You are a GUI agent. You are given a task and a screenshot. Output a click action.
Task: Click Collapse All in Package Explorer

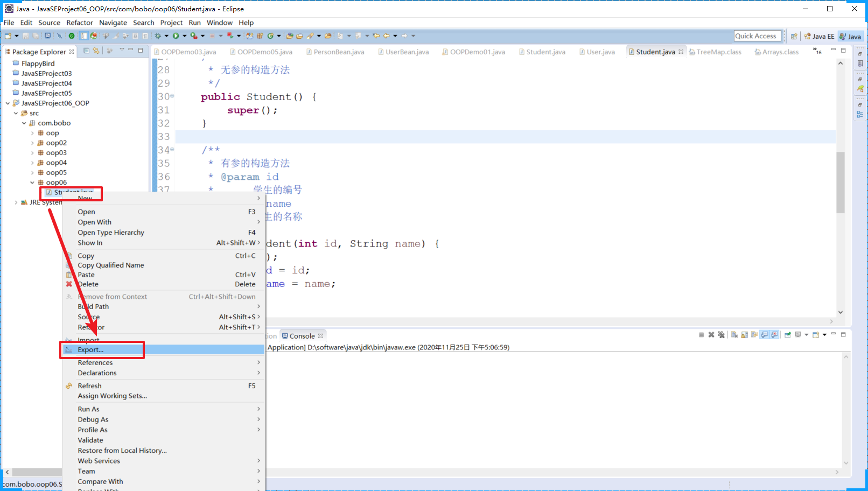[x=86, y=51]
